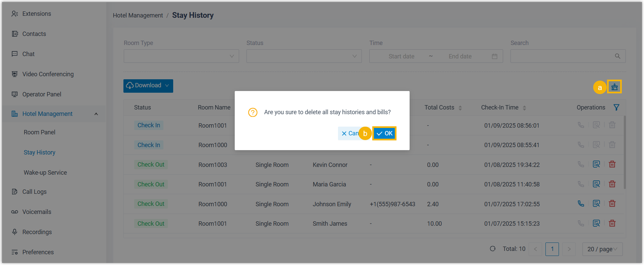This screenshot has height=265, width=644.
Task: View bill details for Kevin Connor row
Action: (x=596, y=165)
